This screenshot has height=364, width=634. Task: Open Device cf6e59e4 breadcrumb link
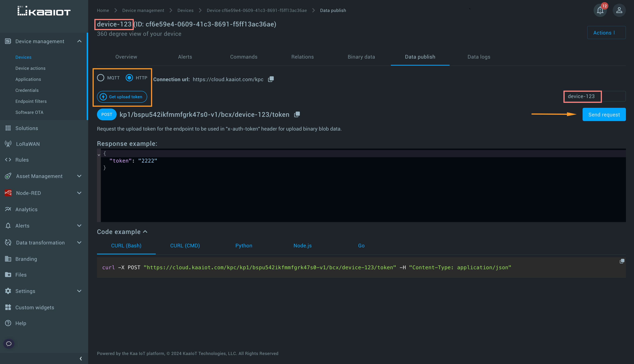coord(257,10)
